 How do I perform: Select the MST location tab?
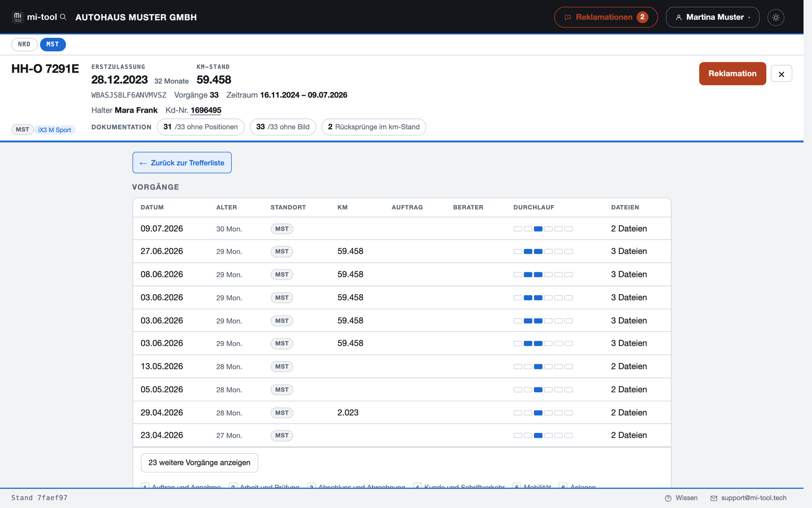point(53,44)
